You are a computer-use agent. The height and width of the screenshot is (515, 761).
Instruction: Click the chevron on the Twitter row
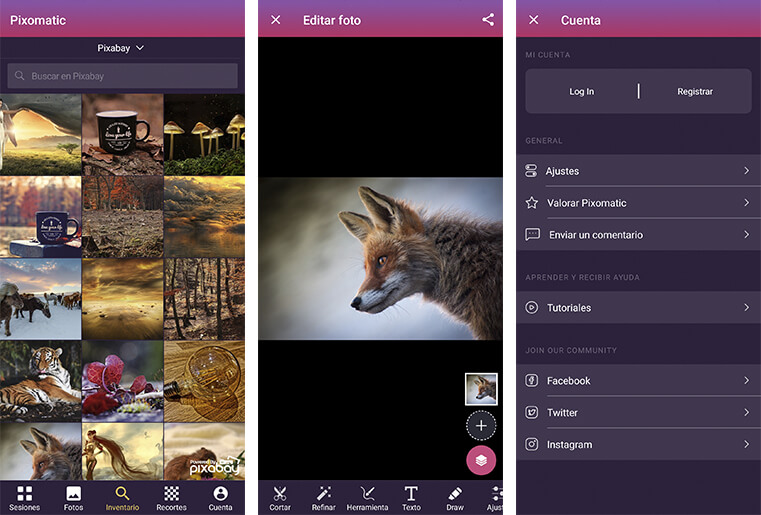[x=746, y=412]
